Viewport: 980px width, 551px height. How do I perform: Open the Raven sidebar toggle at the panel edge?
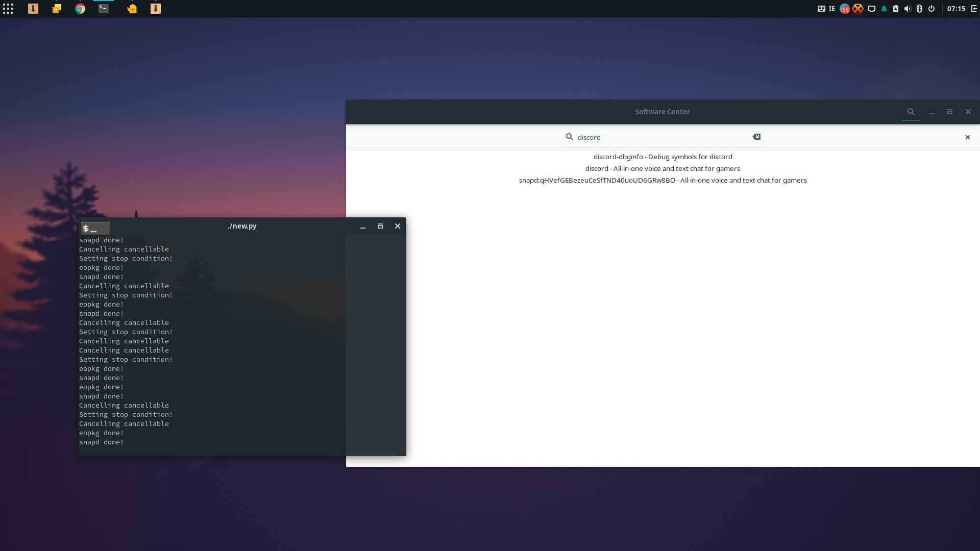(x=974, y=9)
